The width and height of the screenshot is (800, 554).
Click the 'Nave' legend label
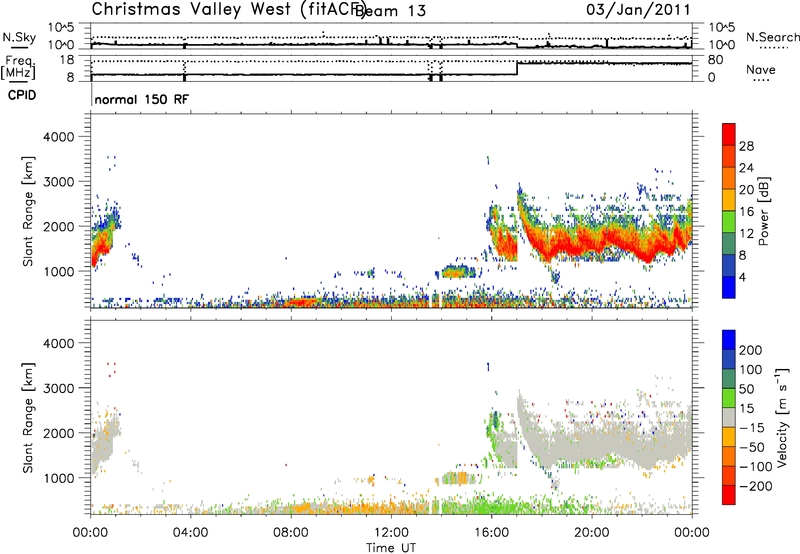pyautogui.click(x=761, y=69)
